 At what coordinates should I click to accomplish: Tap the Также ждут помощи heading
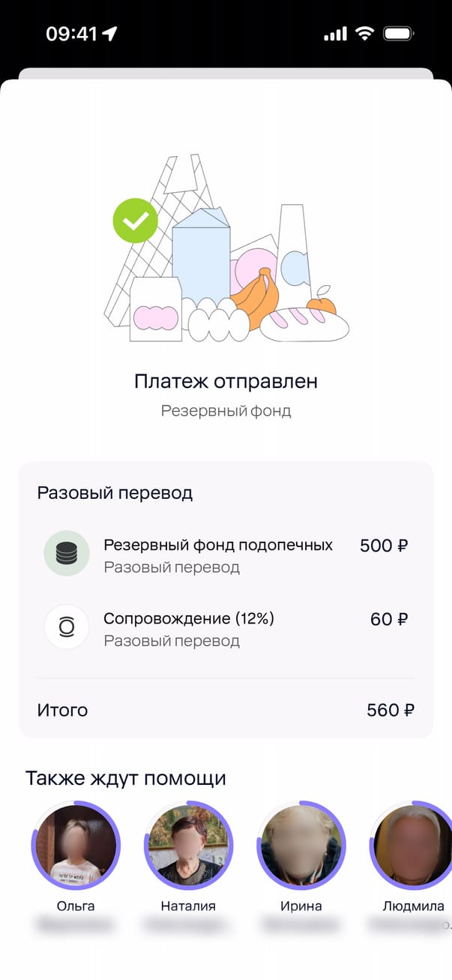pos(126,777)
